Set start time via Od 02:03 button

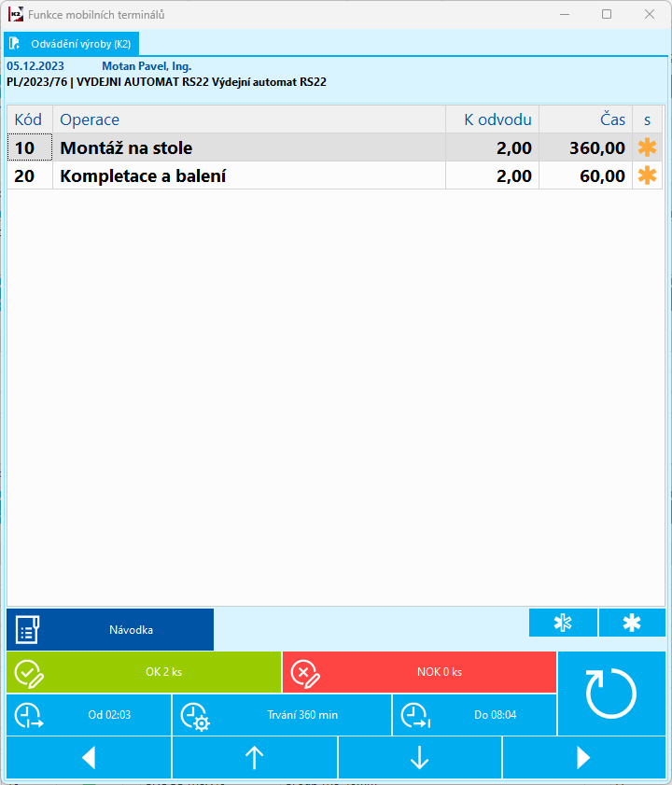pyautogui.click(x=89, y=714)
